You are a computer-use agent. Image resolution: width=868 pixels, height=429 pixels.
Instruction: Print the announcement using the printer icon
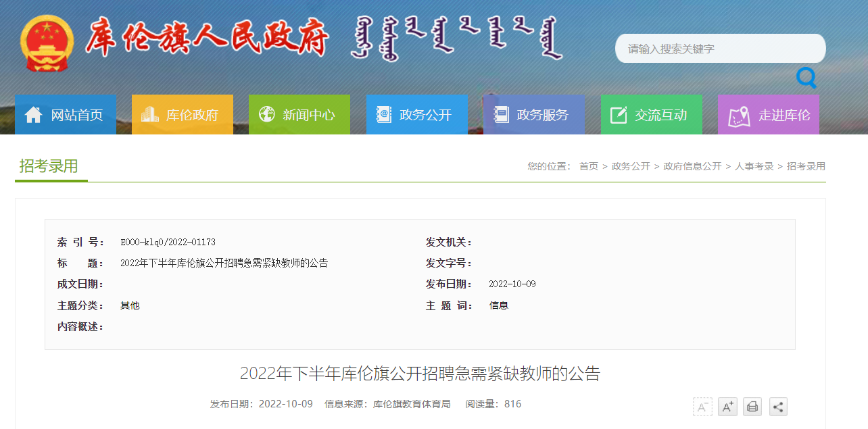click(752, 407)
